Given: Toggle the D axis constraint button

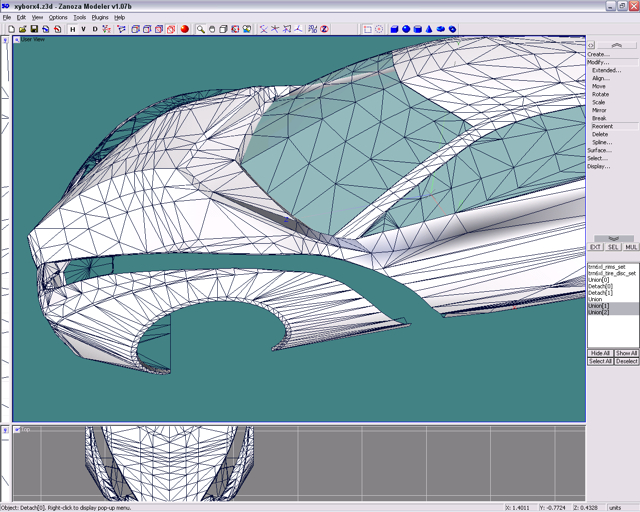Looking at the screenshot, I should coord(95,29).
